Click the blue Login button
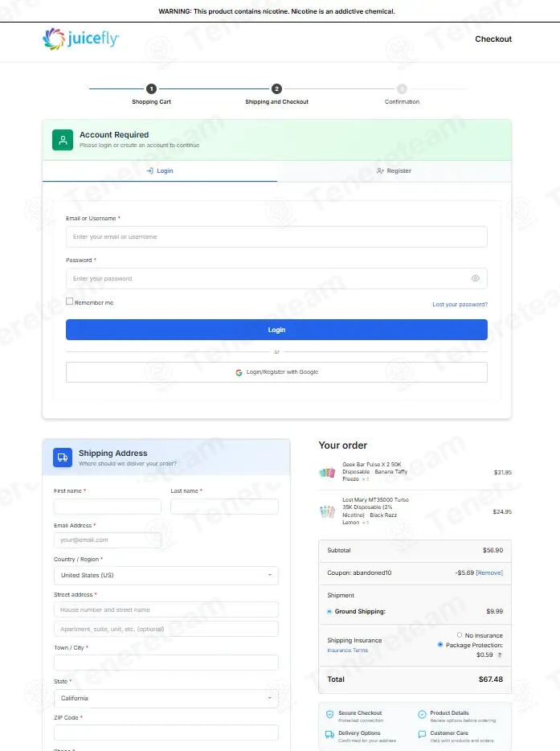This screenshot has width=560, height=751. tap(276, 330)
